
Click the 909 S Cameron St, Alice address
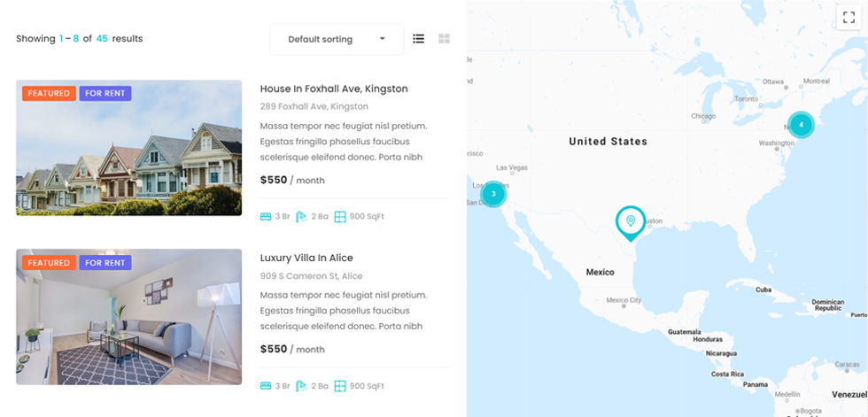tap(311, 276)
